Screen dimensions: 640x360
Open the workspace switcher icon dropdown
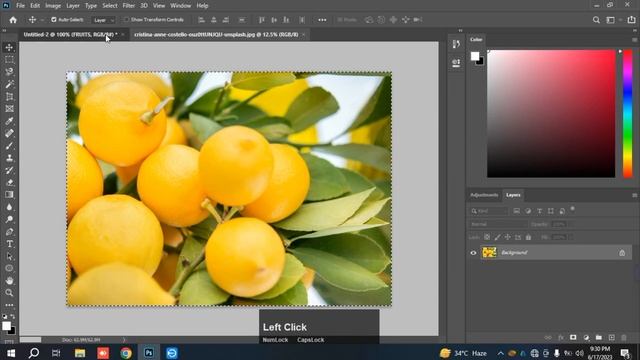point(613,20)
